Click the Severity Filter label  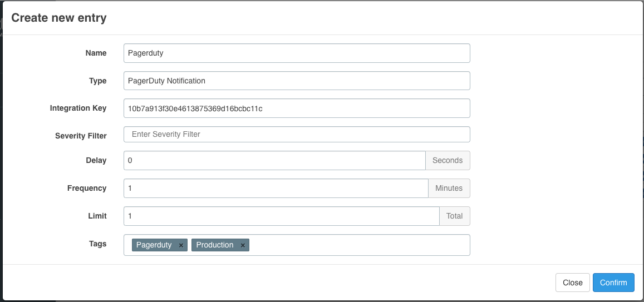(81, 136)
